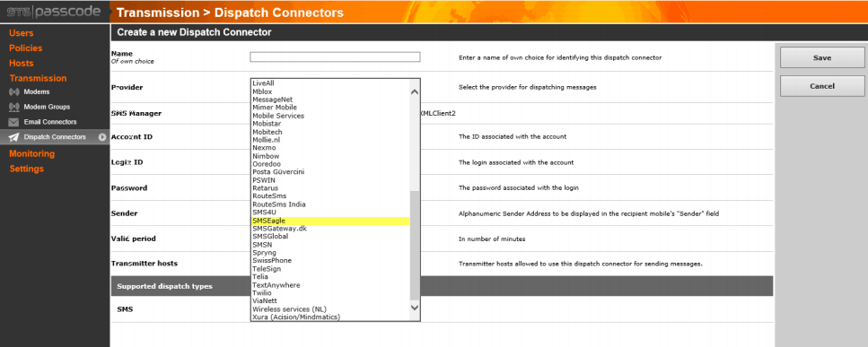Viewport: 868px width, 347px height.
Task: Open the Policies menu
Action: click(x=25, y=48)
